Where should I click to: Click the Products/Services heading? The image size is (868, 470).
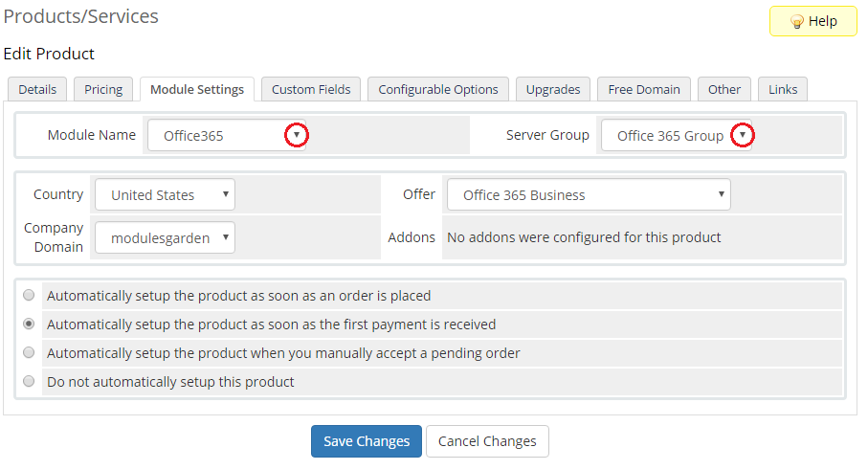(80, 16)
